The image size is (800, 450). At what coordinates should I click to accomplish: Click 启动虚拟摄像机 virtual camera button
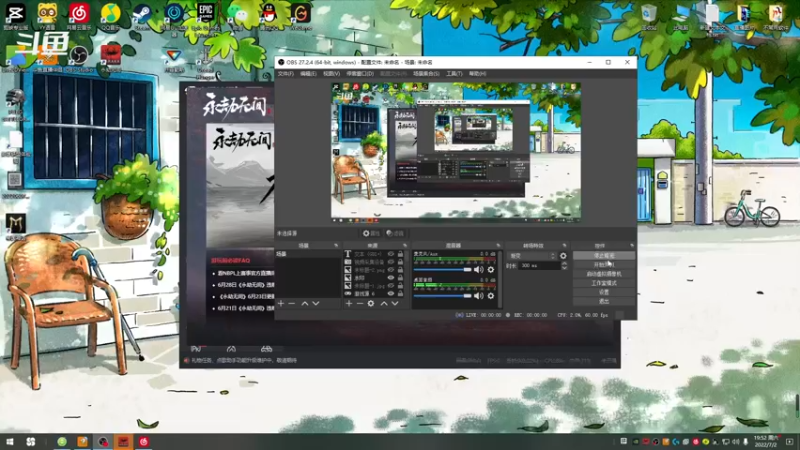(x=604, y=274)
